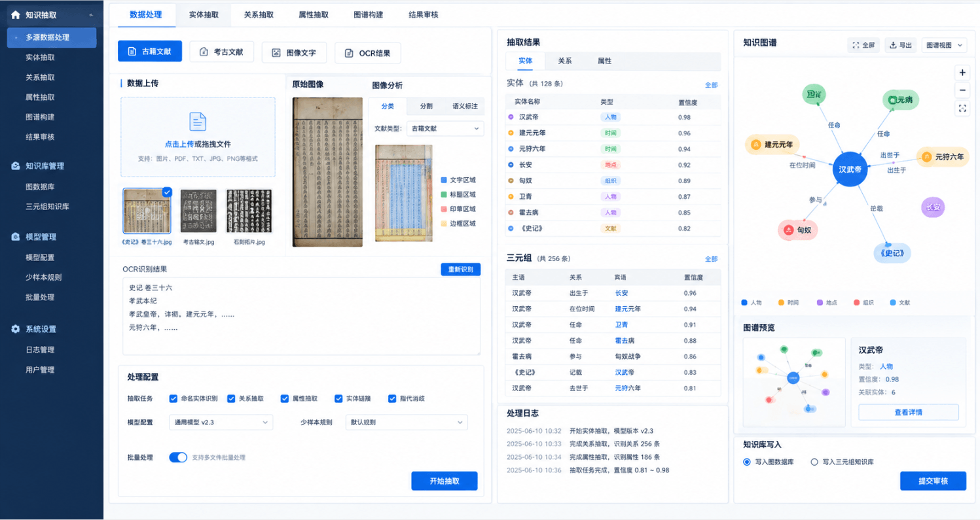Select the 建元元年 graph node

point(772,145)
